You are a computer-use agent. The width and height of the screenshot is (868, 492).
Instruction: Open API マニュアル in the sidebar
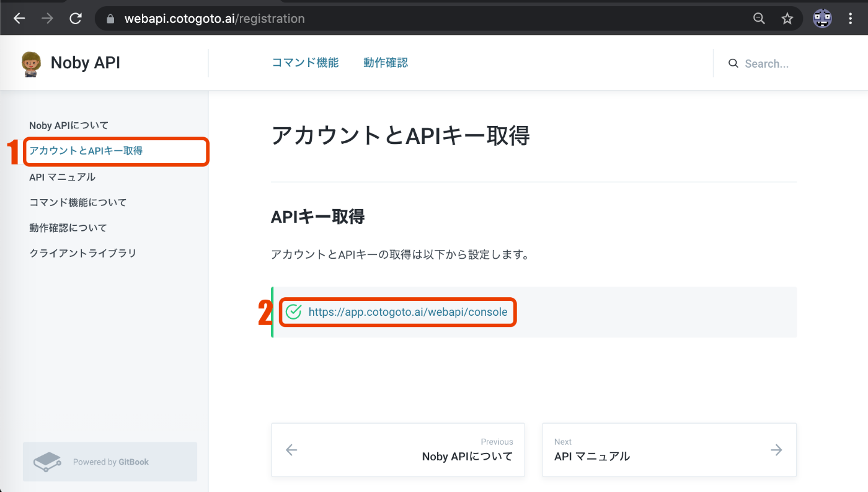[62, 177]
